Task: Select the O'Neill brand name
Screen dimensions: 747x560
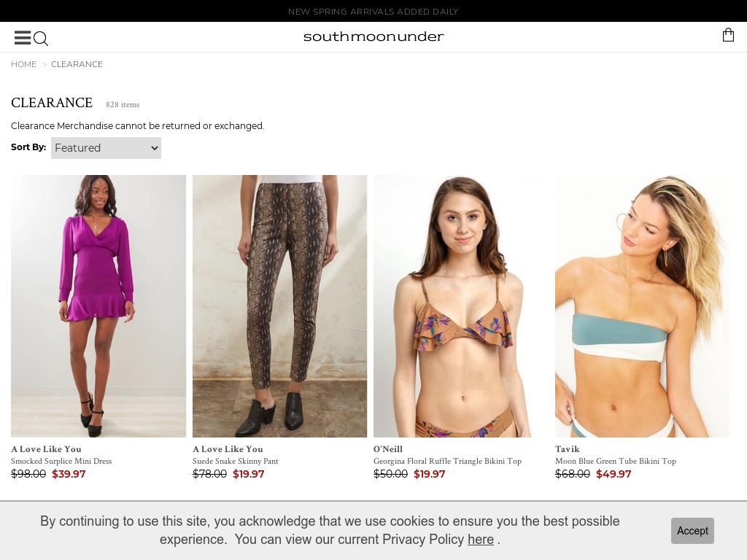Action: pos(388,449)
